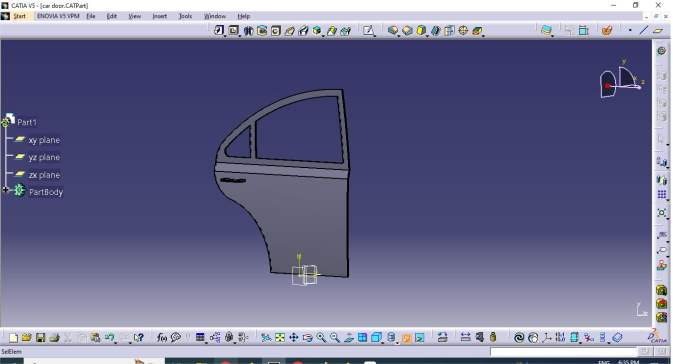Click the Fly mode airplane icon
This screenshot has height=364, width=673.
(266, 338)
